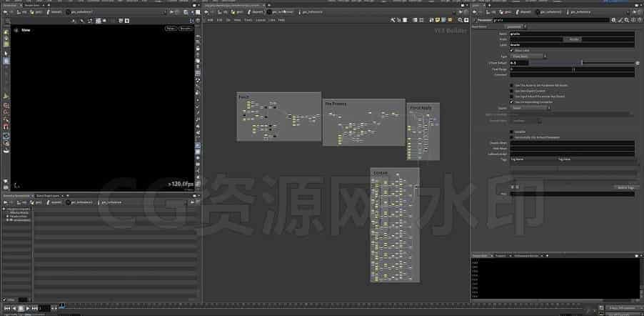Open the Layout menu in network editor
The height and width of the screenshot is (316, 644).
point(261,20)
